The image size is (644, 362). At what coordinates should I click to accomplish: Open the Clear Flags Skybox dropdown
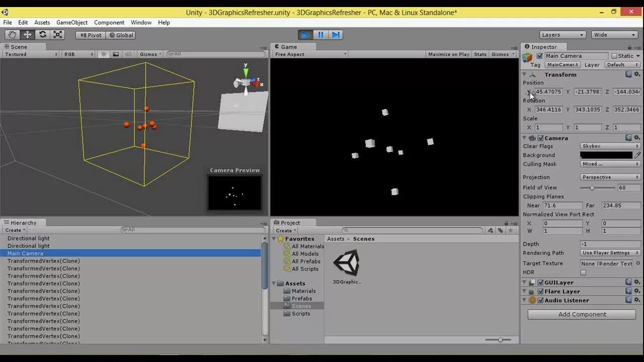(610, 146)
